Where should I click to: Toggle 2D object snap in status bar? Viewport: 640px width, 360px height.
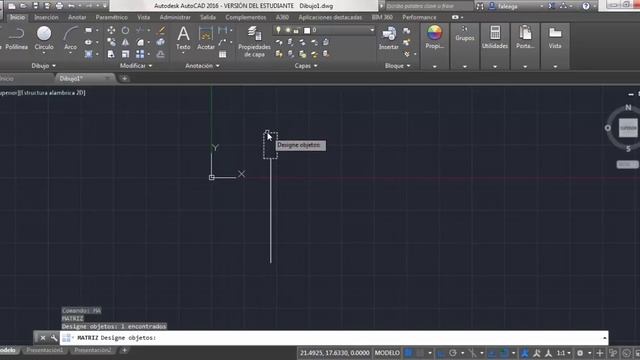504,353
